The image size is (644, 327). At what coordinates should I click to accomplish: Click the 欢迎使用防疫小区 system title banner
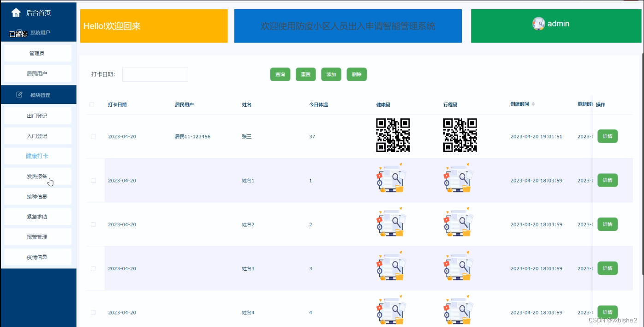click(x=348, y=26)
